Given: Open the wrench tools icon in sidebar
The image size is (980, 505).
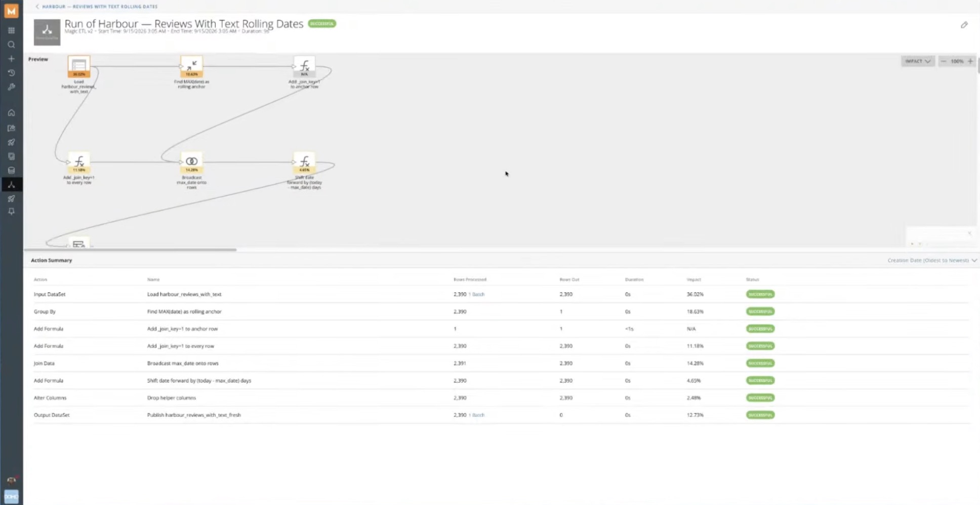Looking at the screenshot, I should click(11, 87).
